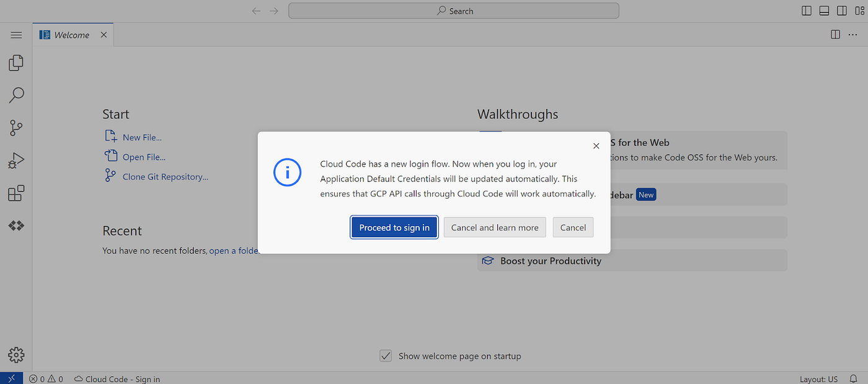Open the Manage gear menu
This screenshot has height=384, width=868.
point(16,355)
